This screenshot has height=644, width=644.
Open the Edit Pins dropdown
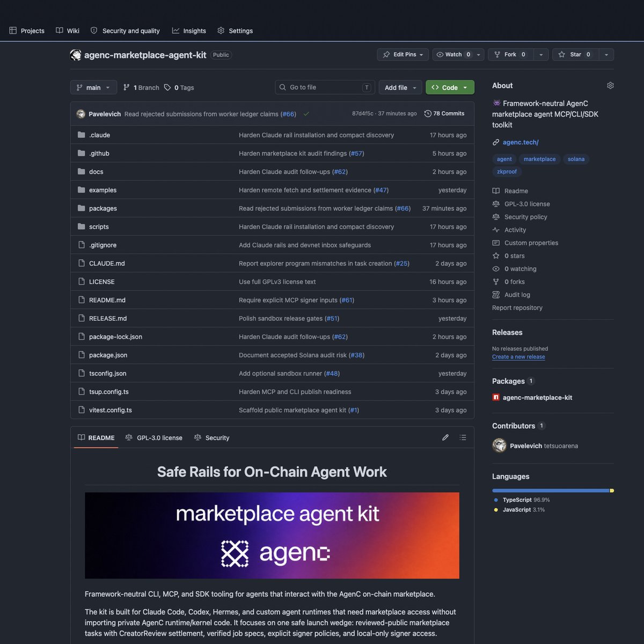point(403,54)
